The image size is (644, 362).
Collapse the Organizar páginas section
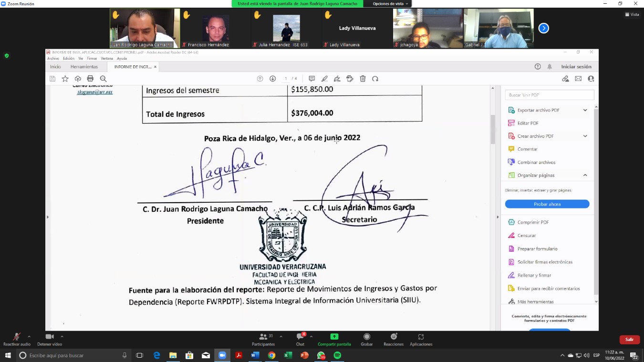585,176
